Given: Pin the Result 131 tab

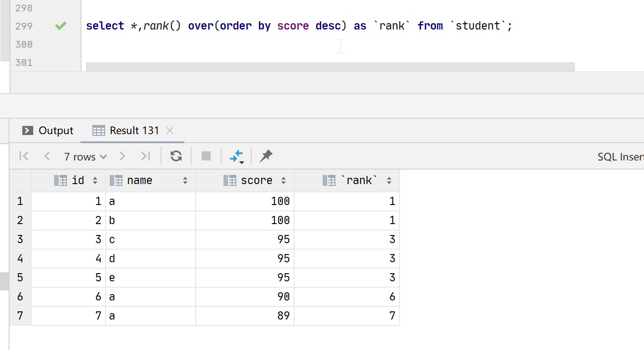Looking at the screenshot, I should pos(266,156).
